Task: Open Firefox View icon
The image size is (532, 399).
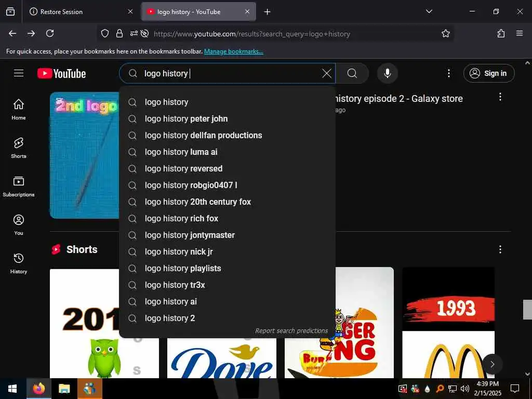Action: [x=10, y=11]
